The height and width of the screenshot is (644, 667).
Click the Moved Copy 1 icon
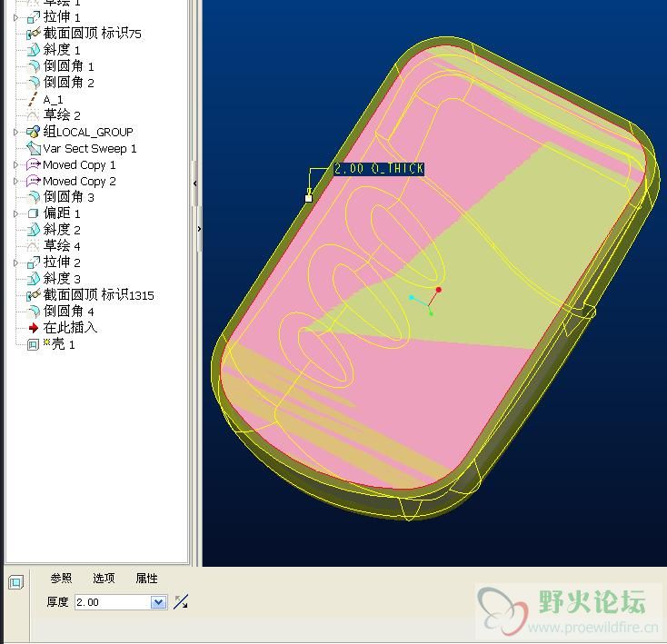34,164
